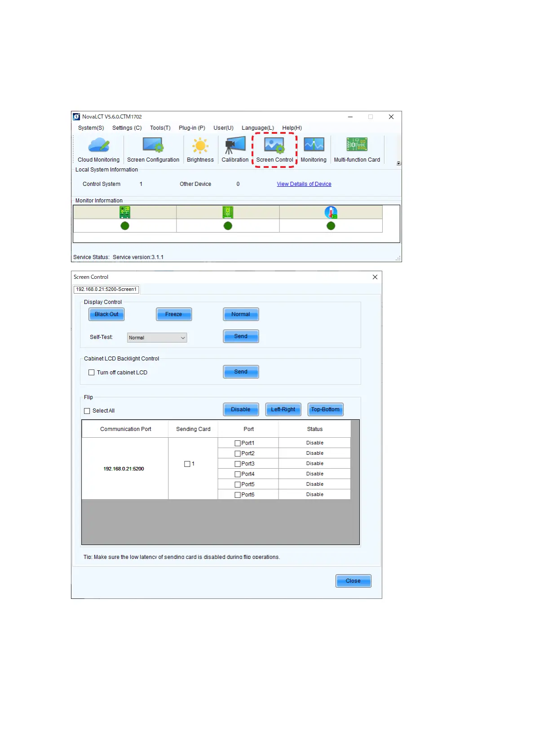The image size is (535, 756).
Task: Check the Select All flip checkbox
Action: point(87,411)
